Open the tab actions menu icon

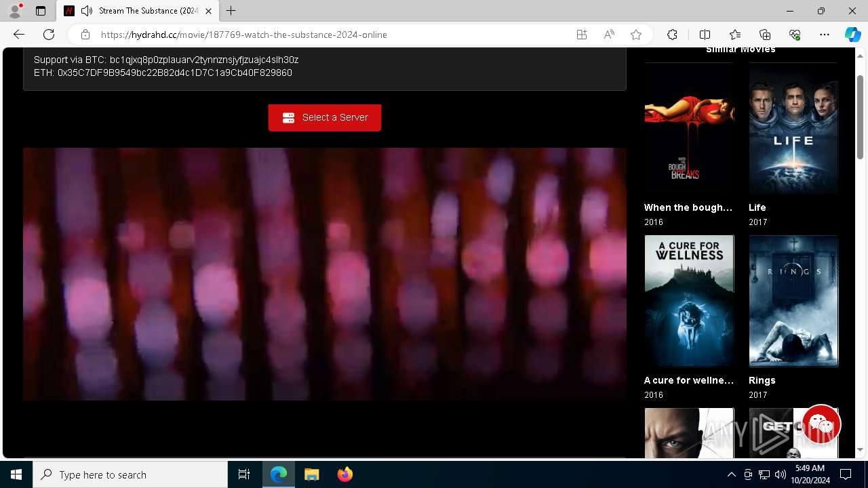pyautogui.click(x=41, y=11)
